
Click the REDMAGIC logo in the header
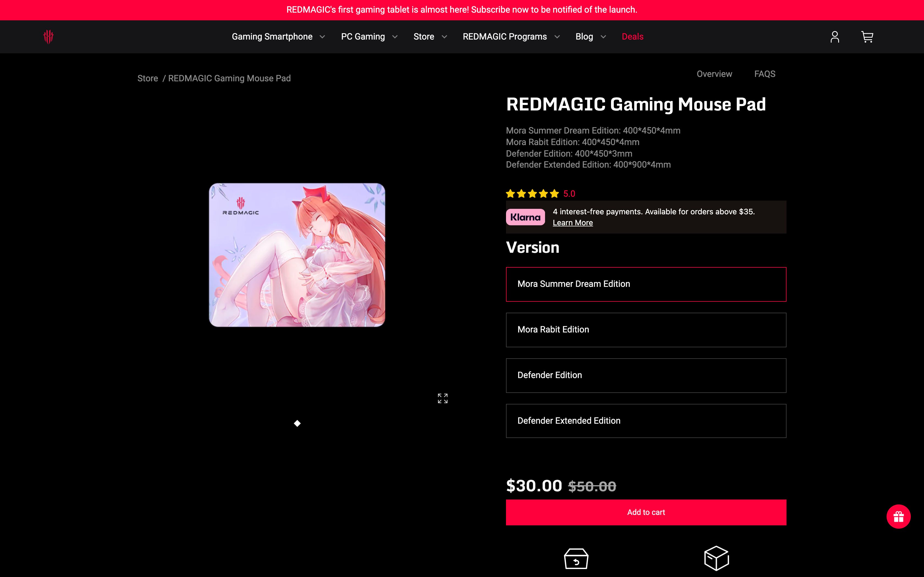coord(48,36)
